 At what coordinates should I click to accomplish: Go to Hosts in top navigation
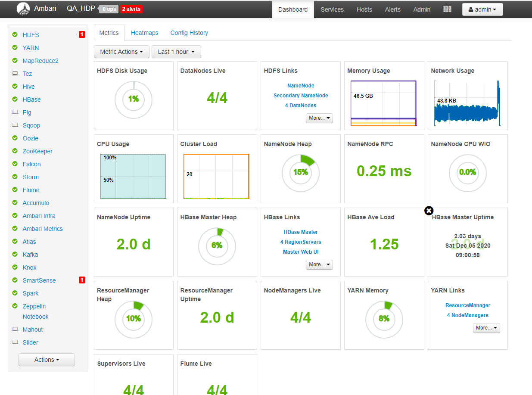pos(364,9)
